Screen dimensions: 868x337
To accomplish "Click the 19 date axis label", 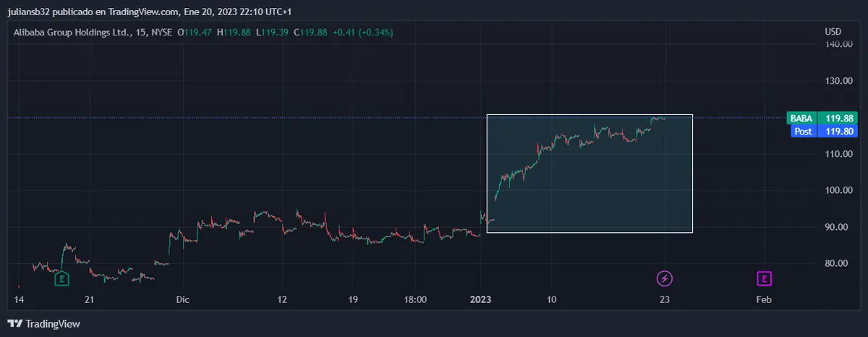I will 353,299.
